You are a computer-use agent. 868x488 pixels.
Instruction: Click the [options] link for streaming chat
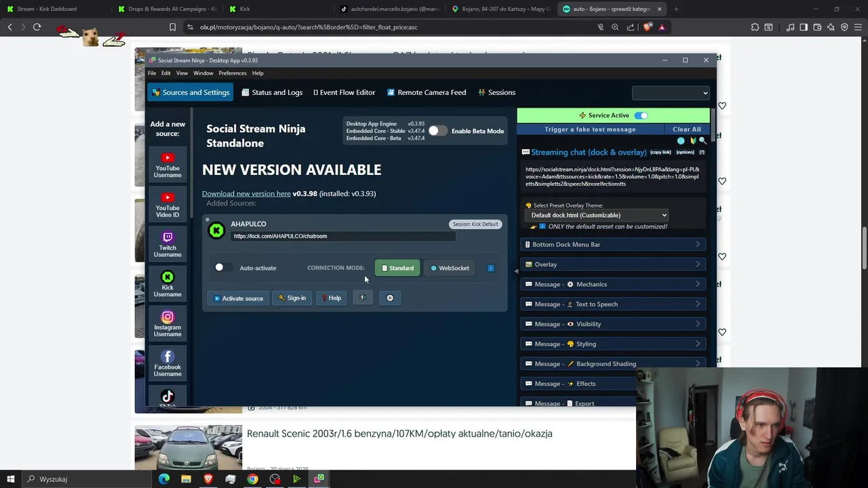pyautogui.click(x=685, y=152)
